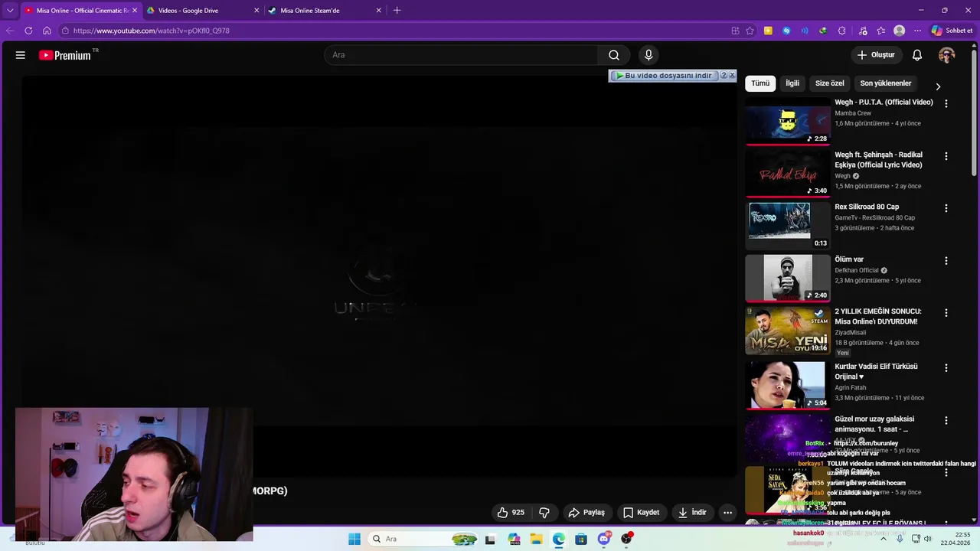
Task: Open the browser Settings and more ellipsis
Action: 917,31
